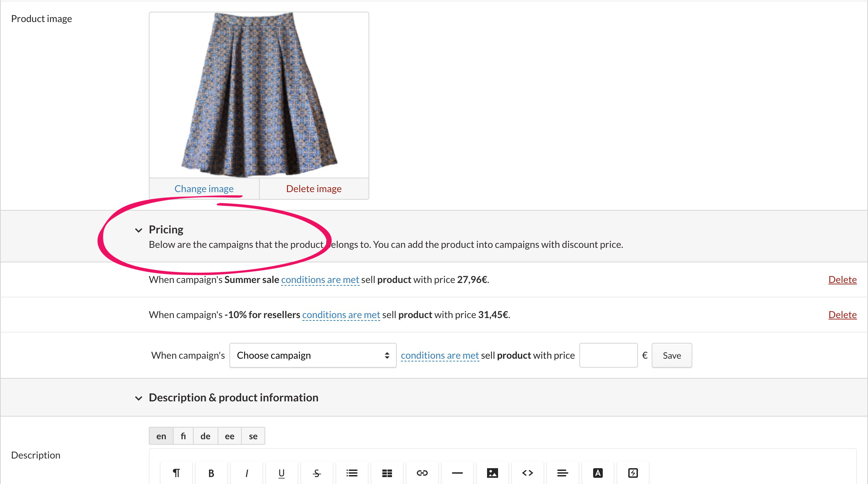Image resolution: width=868 pixels, height=484 pixels.
Task: Insert a table in description editor
Action: point(387,473)
